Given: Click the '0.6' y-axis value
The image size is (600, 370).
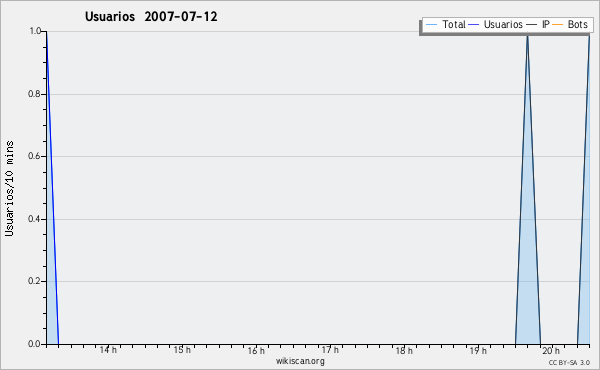Looking at the screenshot, I should click(34, 156).
